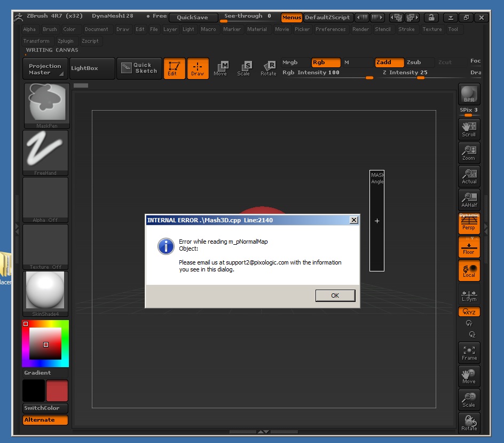This screenshot has height=443, width=504.
Task: Enable Zsub sculpt mode
Action: pyautogui.click(x=420, y=63)
